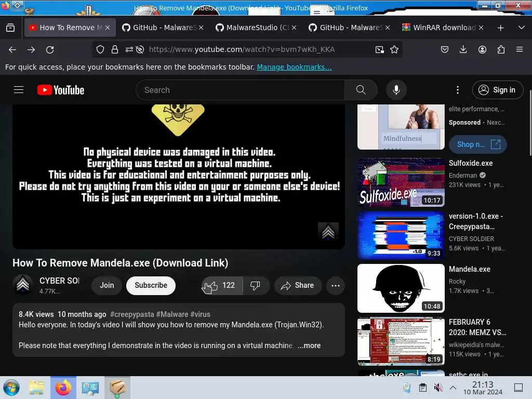
Task: Bookmark this page with the star icon
Action: click(394, 49)
